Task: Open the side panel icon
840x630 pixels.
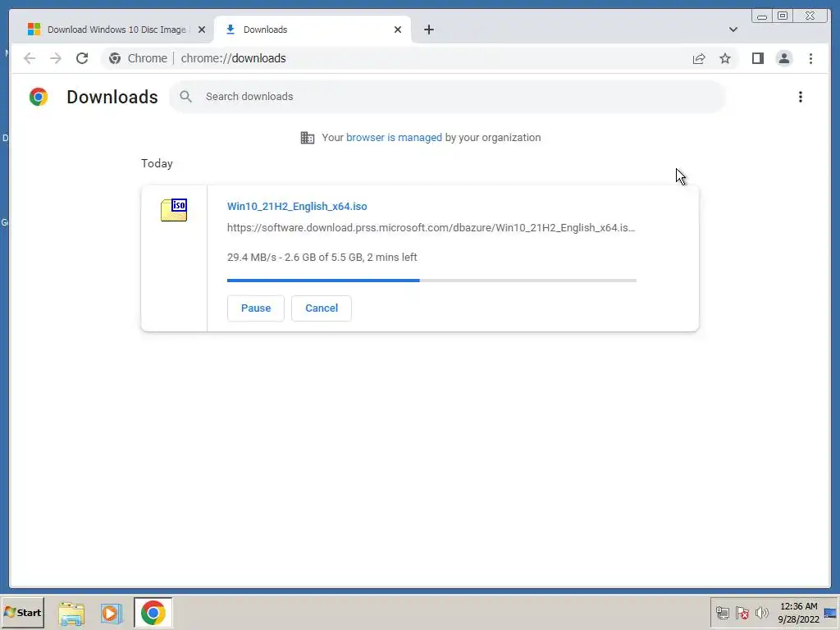Action: 757,58
